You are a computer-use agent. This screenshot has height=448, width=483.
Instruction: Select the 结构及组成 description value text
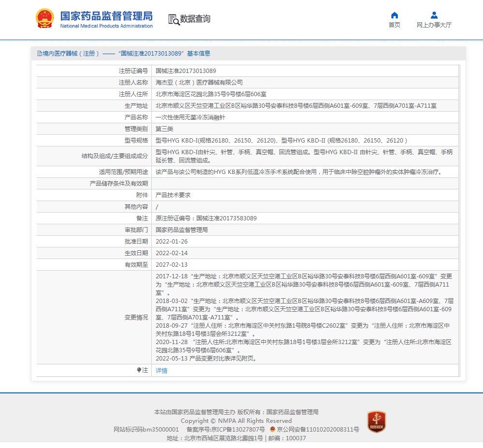pyautogui.click(x=304, y=156)
